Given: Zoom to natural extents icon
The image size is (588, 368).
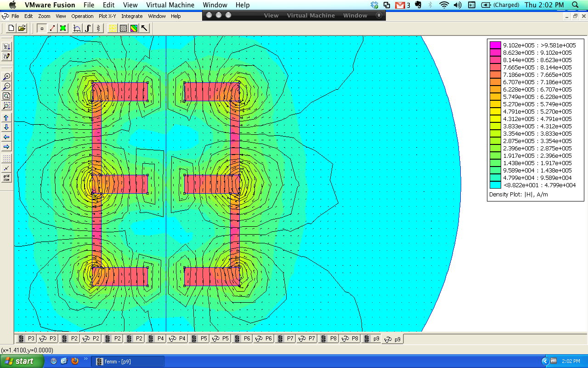Looking at the screenshot, I should (6, 96).
